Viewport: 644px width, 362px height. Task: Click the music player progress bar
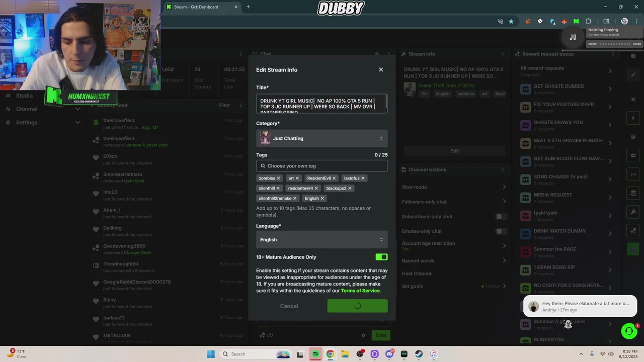coord(615,44)
